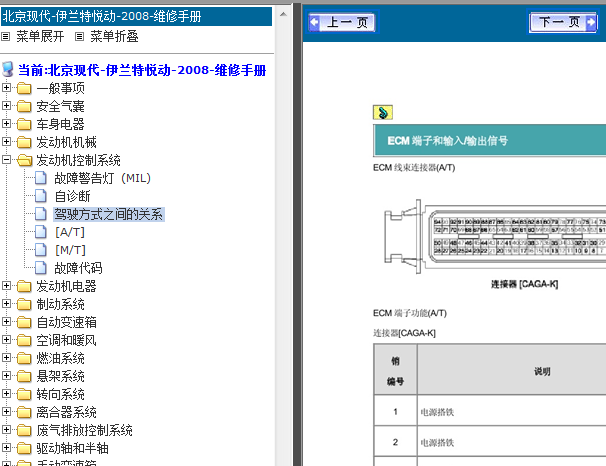Open the 故障警告灯 (MIL) page

click(x=102, y=179)
